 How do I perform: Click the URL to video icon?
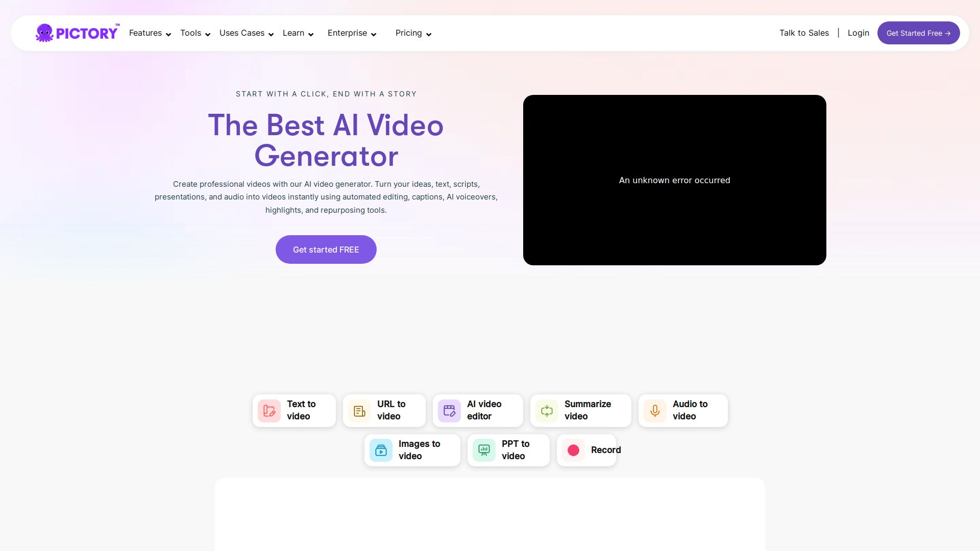pyautogui.click(x=359, y=411)
